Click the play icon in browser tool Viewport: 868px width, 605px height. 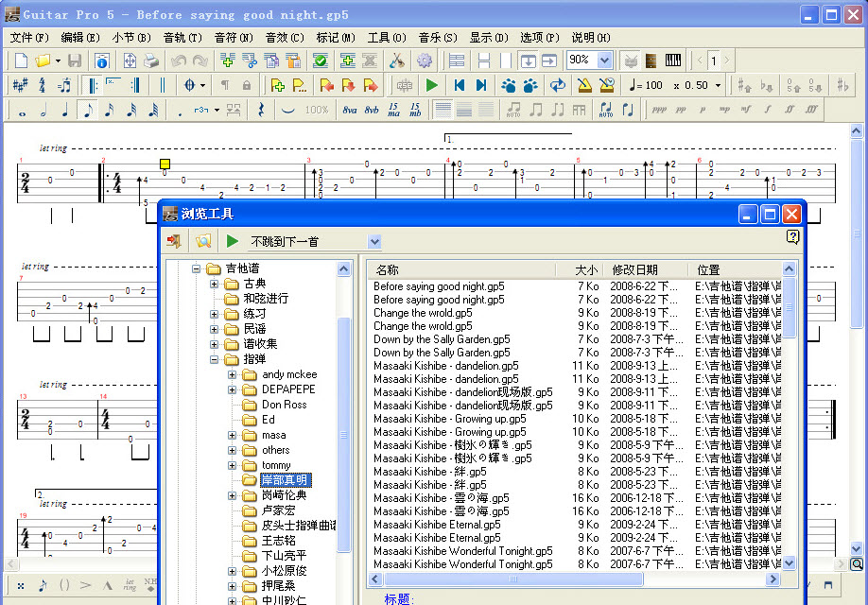coord(233,241)
